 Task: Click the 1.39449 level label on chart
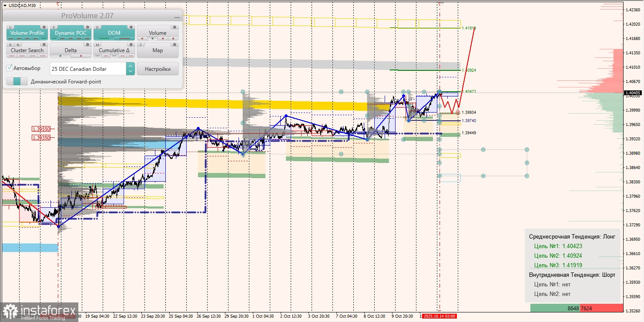(469, 133)
